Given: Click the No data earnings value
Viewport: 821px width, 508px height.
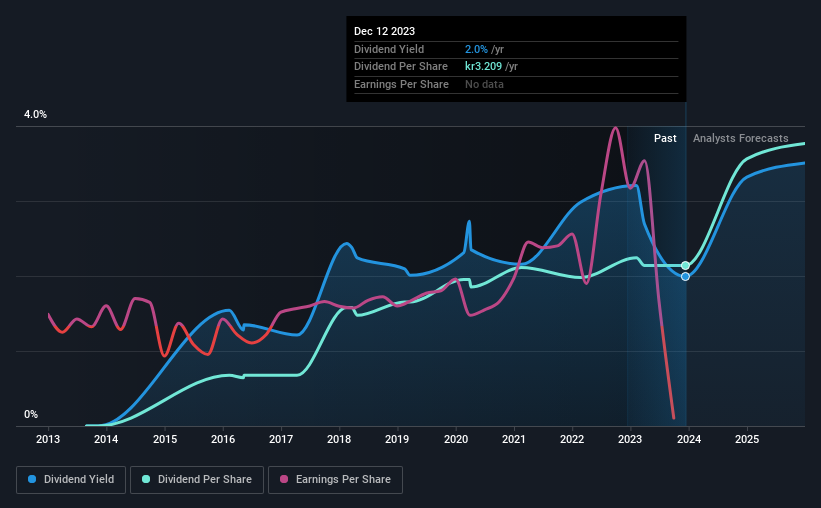Looking at the screenshot, I should pos(484,84).
